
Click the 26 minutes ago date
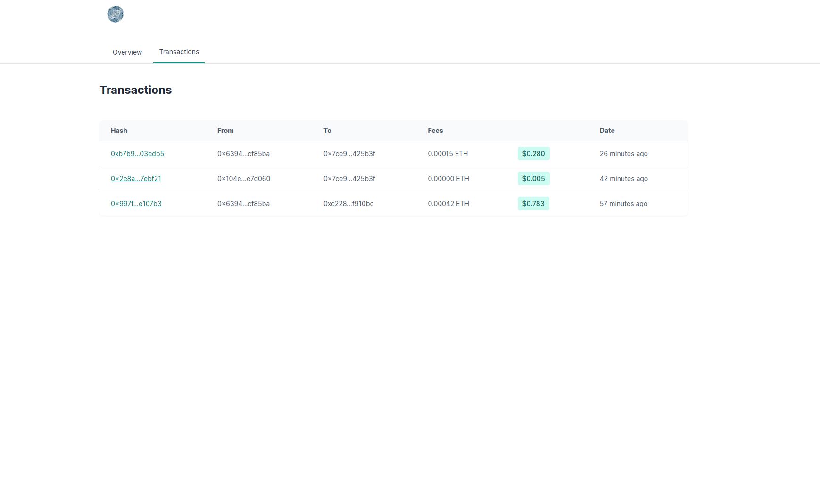tap(623, 154)
